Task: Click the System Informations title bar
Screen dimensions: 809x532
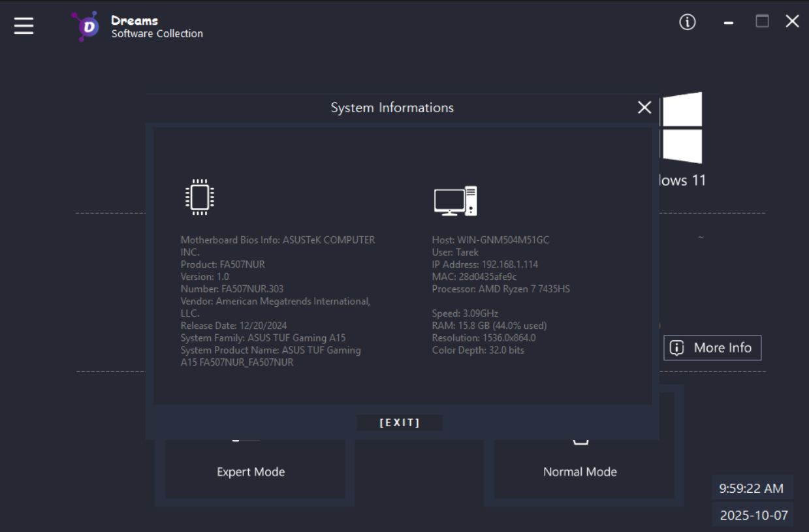Action: [392, 108]
